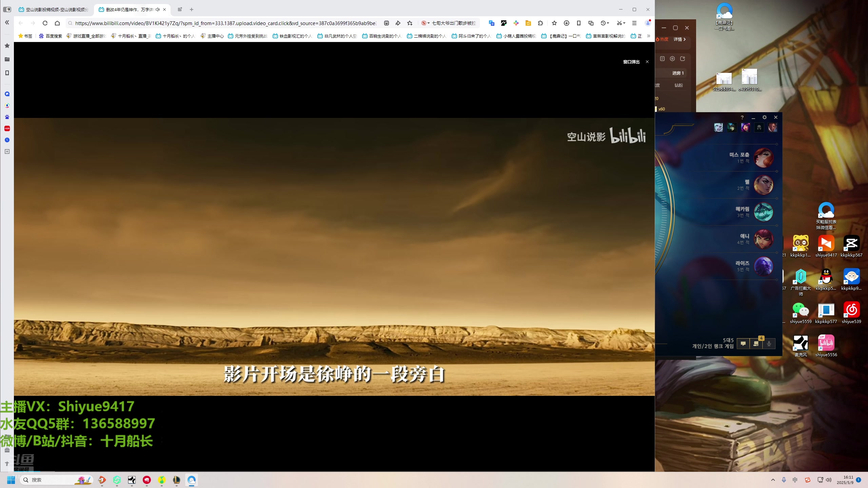
Task: Open the League client chat bubble button
Action: pyautogui.click(x=743, y=344)
